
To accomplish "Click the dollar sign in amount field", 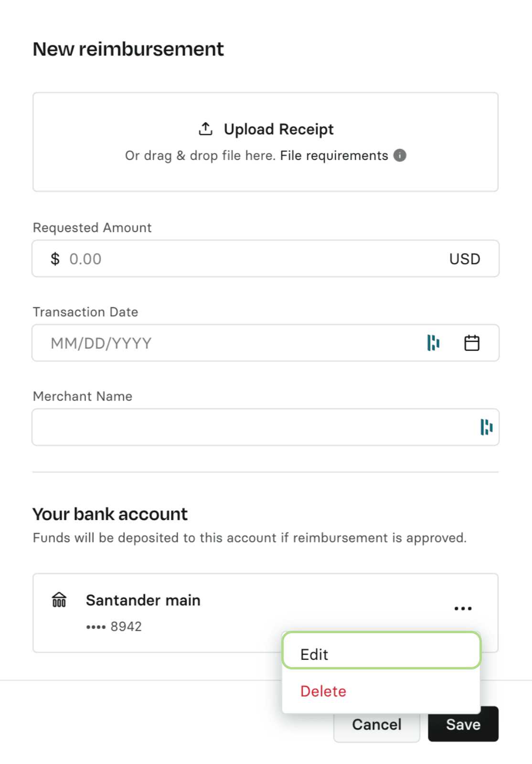I will pyautogui.click(x=55, y=259).
